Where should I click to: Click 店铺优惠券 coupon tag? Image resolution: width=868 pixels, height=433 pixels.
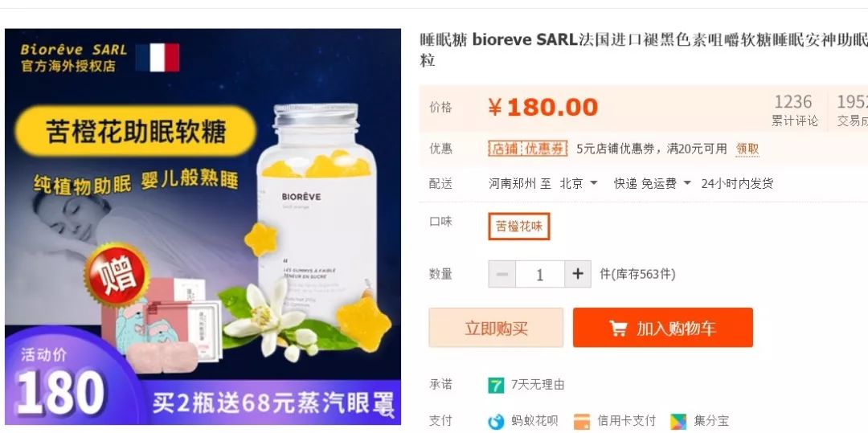coord(527,148)
